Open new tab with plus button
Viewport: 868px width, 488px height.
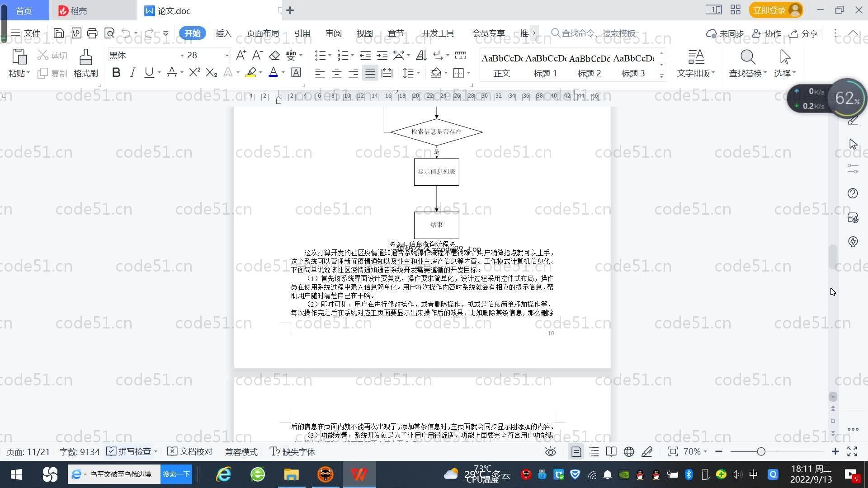[x=290, y=10]
